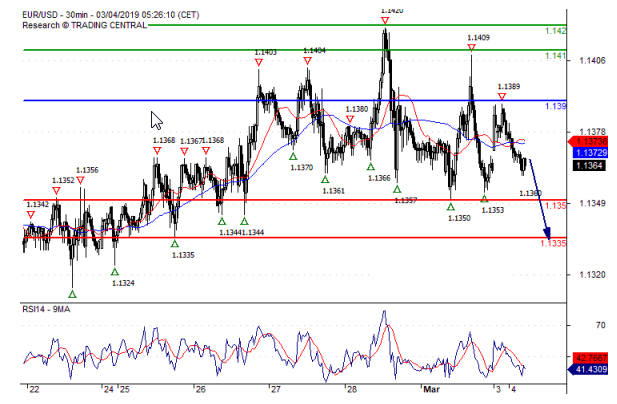Click the red peak marker at 1.1420
Viewport: 617px width, 404px height.
point(385,21)
